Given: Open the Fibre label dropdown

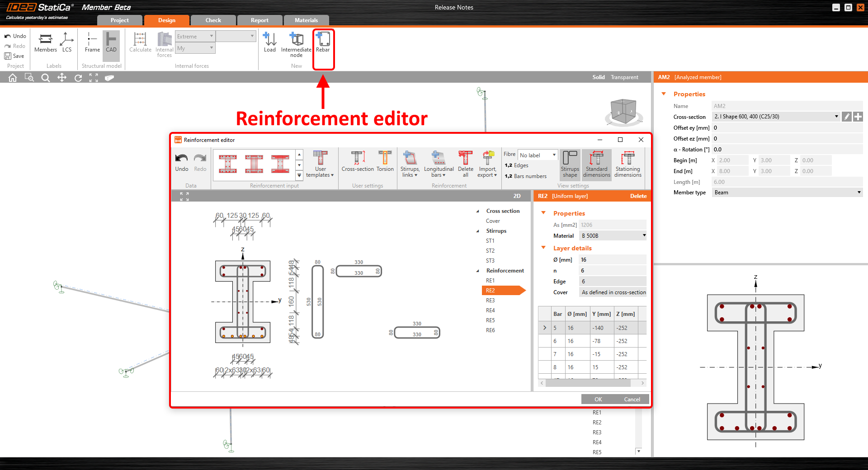Looking at the screenshot, I should [x=538, y=155].
